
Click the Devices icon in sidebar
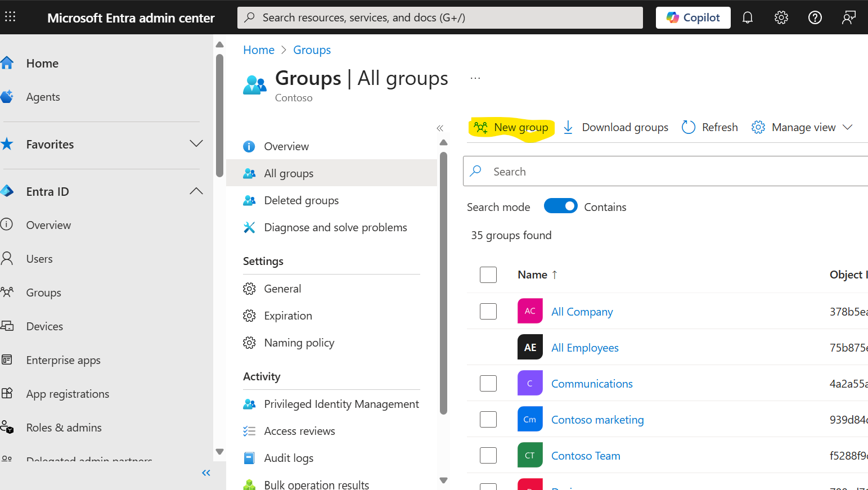7,326
